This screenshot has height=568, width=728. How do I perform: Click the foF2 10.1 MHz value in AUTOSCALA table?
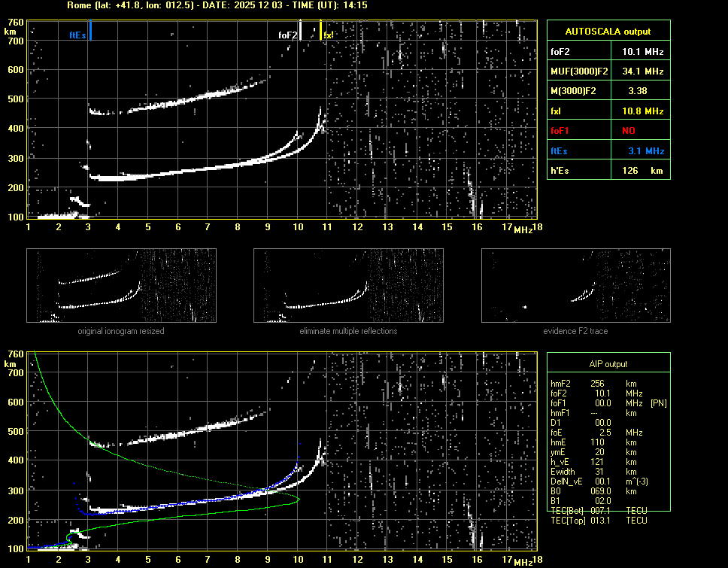(642, 52)
